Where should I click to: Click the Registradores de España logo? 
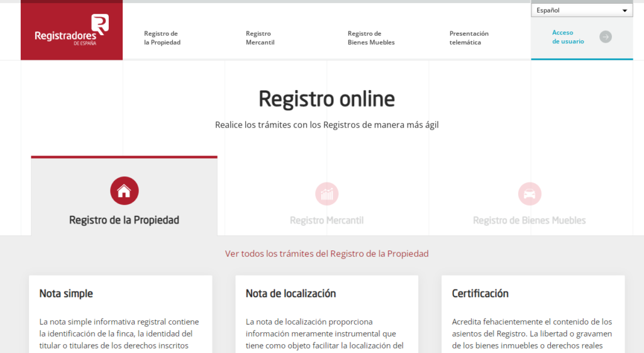[72, 30]
